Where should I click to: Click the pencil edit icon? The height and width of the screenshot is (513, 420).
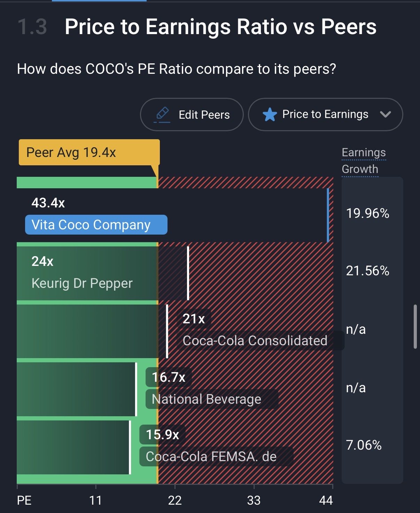tap(162, 115)
